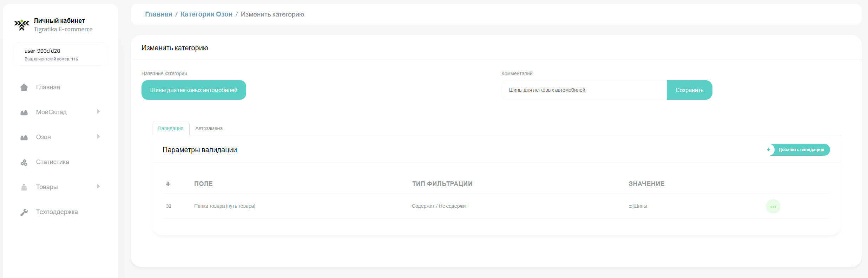
Task: Click the Статистика cubes icon
Action: (24, 162)
